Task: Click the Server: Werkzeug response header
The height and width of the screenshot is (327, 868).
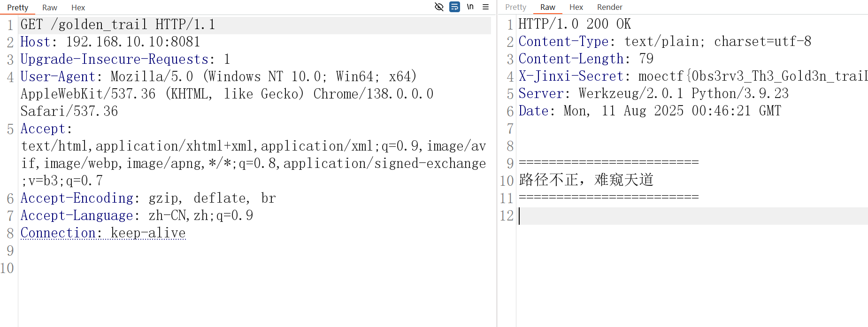Action: point(653,93)
